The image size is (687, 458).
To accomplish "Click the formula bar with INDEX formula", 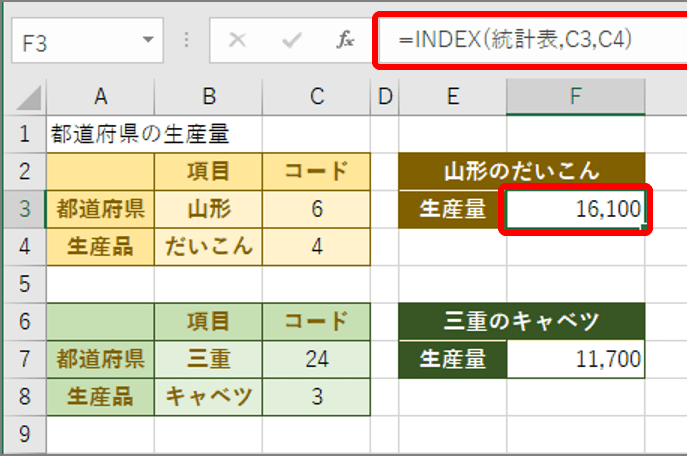I will (532, 40).
